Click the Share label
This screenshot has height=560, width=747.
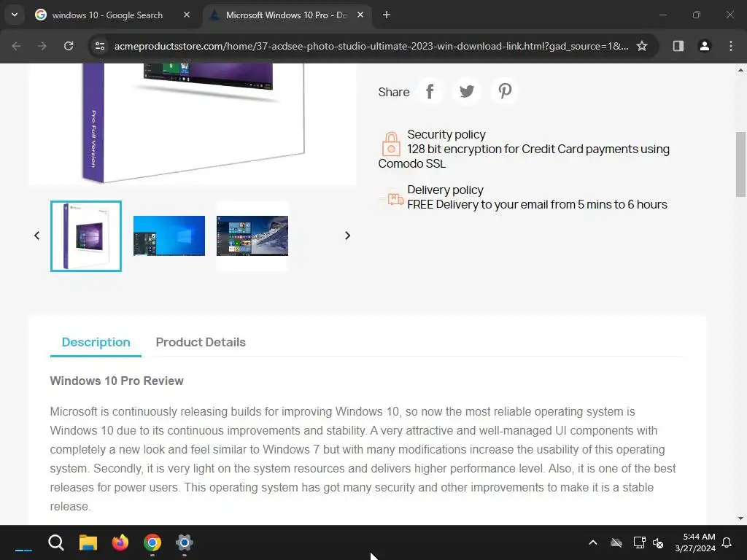(x=393, y=92)
